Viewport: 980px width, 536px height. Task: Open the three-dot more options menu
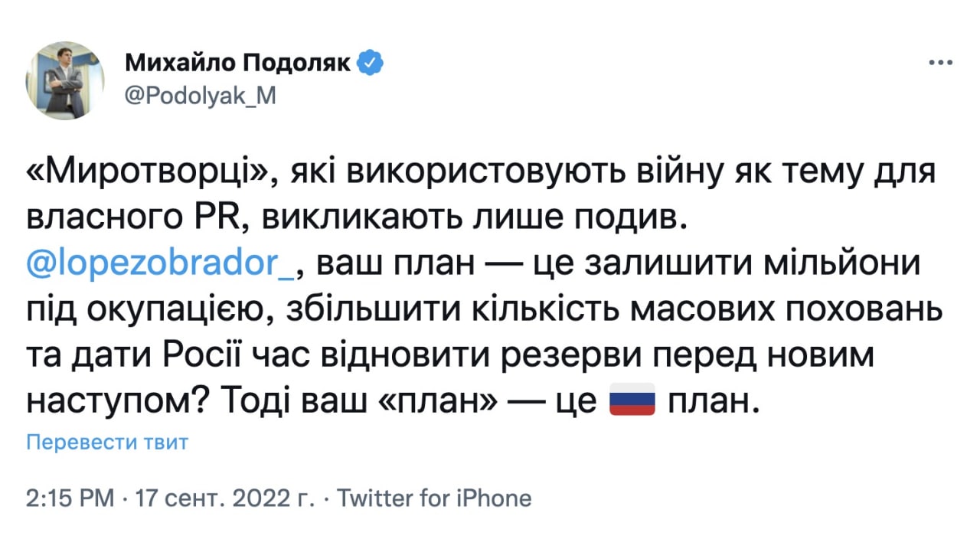(x=940, y=64)
